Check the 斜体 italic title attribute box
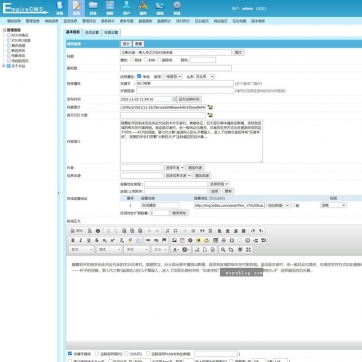 [146, 60]
